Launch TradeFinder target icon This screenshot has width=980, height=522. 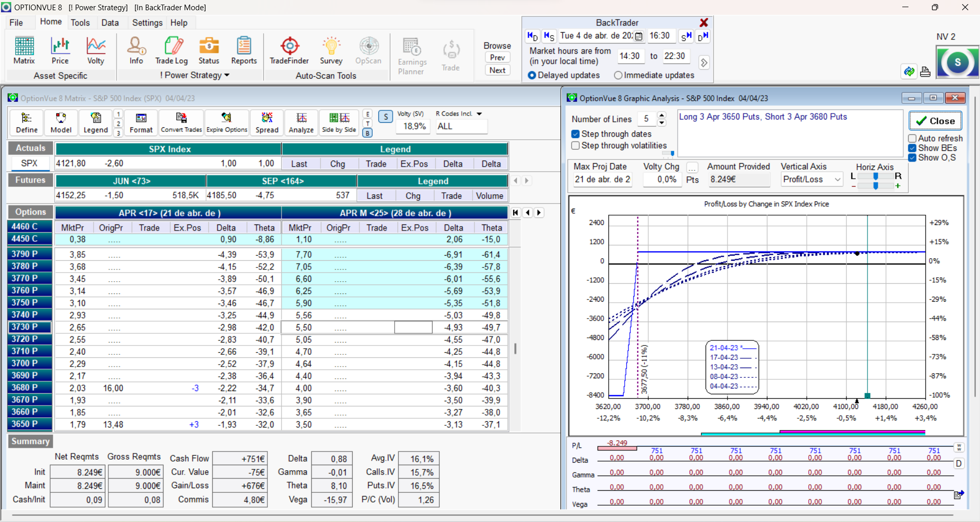[289, 51]
